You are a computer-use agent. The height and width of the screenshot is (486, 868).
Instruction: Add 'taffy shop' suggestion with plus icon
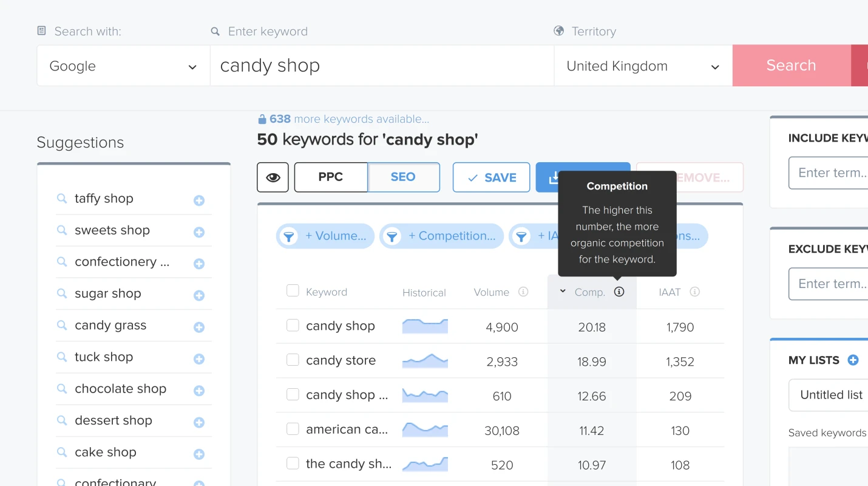tap(198, 199)
